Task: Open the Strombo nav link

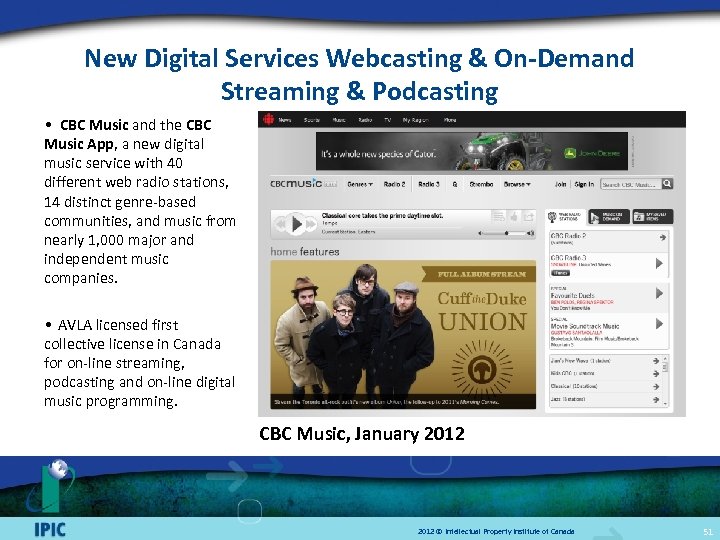Action: click(481, 184)
